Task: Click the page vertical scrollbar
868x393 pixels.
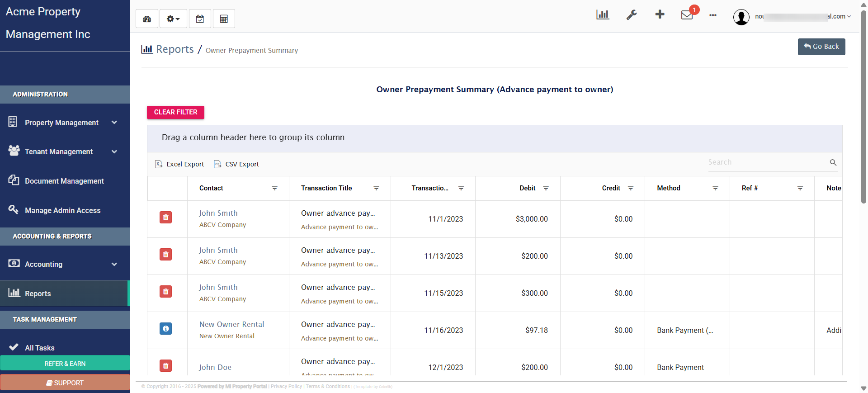Action: click(863, 106)
